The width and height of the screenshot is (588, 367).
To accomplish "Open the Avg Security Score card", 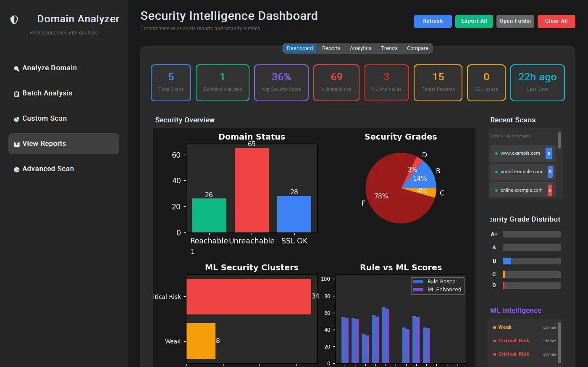I will point(281,83).
